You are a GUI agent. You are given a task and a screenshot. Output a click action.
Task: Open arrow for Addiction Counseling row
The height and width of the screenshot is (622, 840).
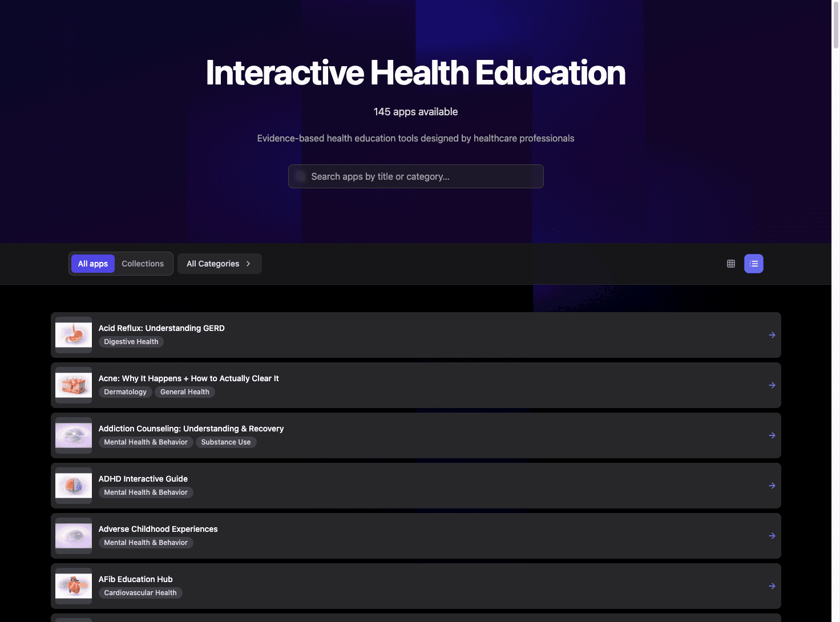[772, 435]
